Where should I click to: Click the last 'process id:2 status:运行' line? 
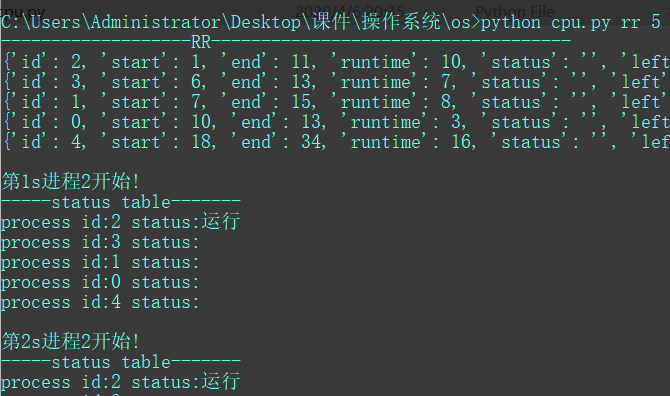pos(120,381)
